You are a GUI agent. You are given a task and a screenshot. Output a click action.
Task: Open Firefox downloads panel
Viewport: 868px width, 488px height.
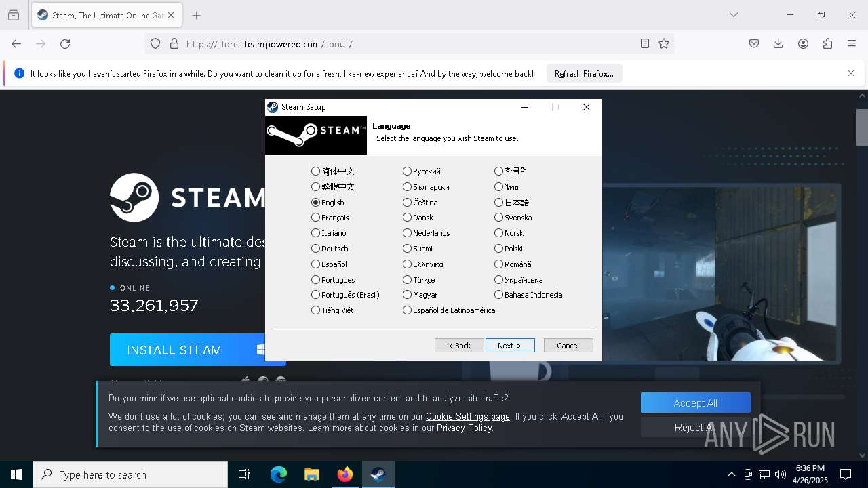point(778,43)
